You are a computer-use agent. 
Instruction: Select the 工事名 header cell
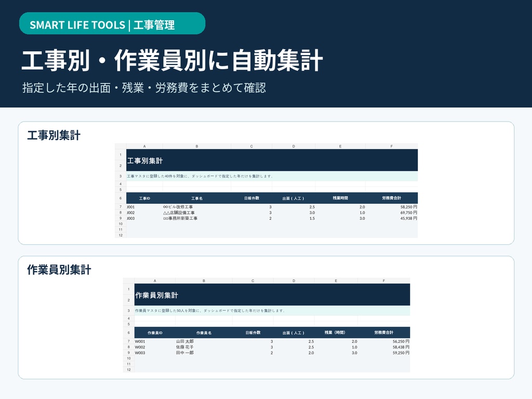click(197, 198)
